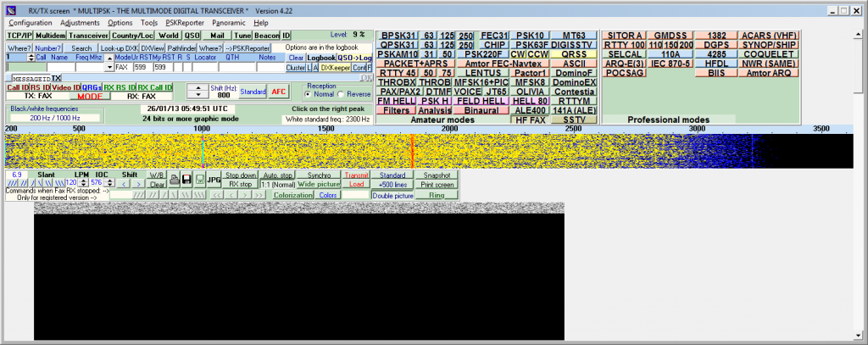Open the Help menu
This screenshot has width=868, height=345.
pyautogui.click(x=261, y=23)
